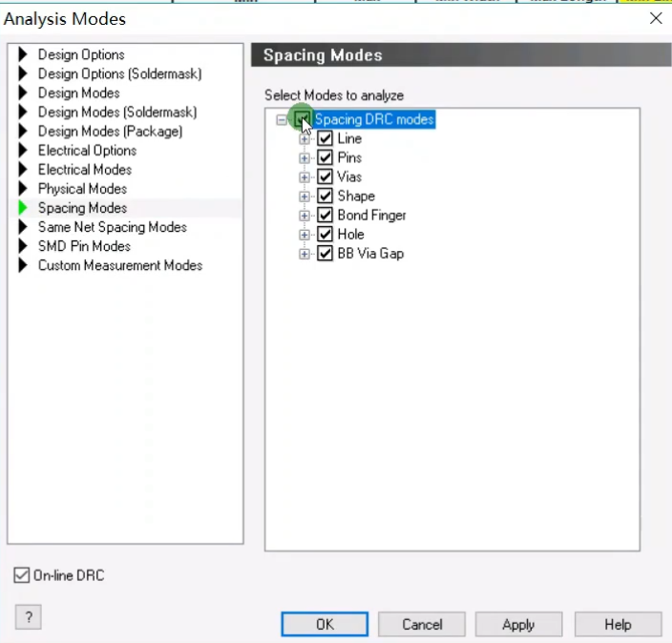Viewport: 672px width, 643px height.
Task: Open Design Options (Soldermask) category
Action: [x=119, y=73]
